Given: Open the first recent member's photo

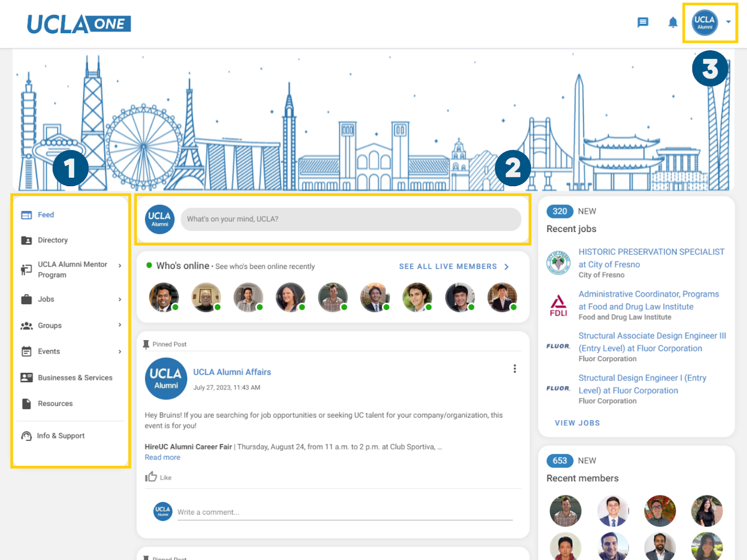Looking at the screenshot, I should pos(565,511).
